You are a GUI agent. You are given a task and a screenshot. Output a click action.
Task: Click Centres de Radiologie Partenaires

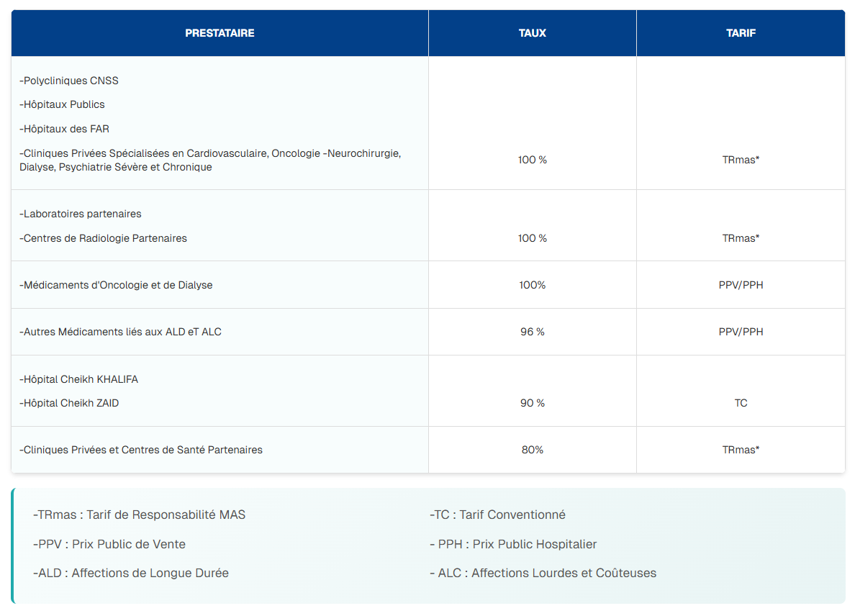tap(104, 238)
